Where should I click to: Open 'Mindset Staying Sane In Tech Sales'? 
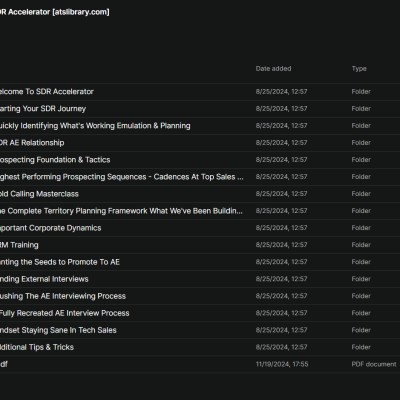click(200, 330)
